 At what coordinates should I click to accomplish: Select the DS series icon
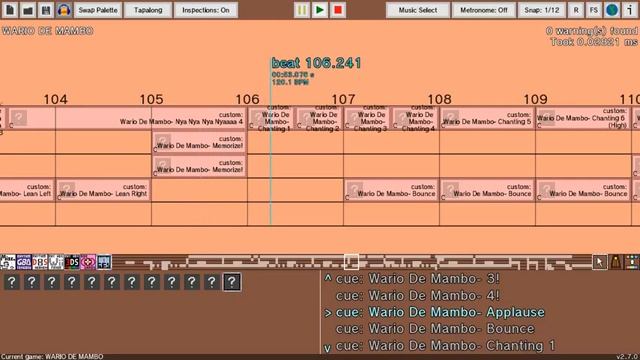[x=40, y=262]
